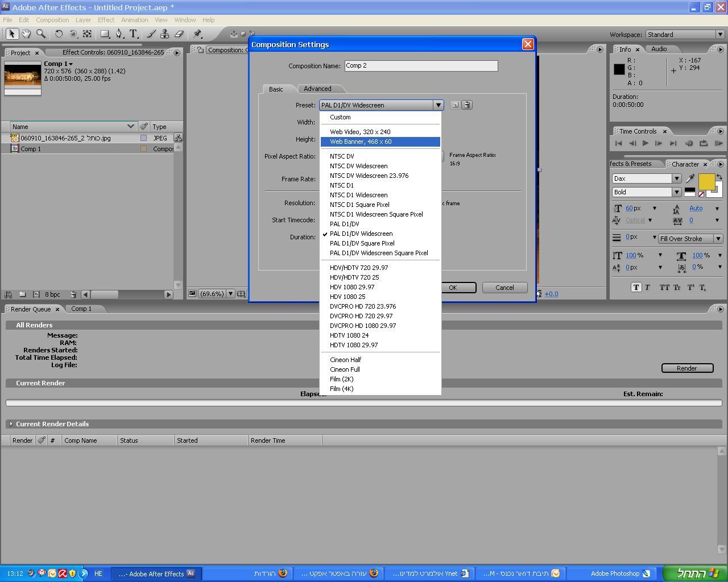Choose HDV 1080 25 preset
This screenshot has width=728, height=582.
coord(380,297)
